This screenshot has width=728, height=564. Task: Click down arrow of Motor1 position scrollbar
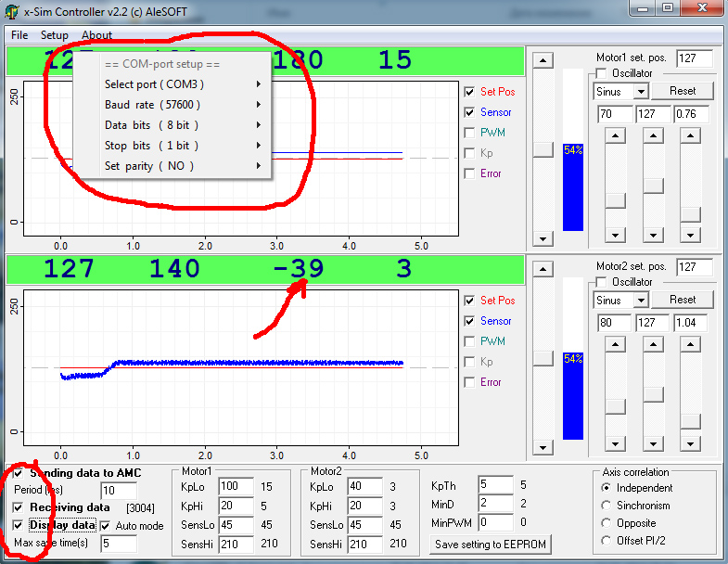click(x=544, y=239)
